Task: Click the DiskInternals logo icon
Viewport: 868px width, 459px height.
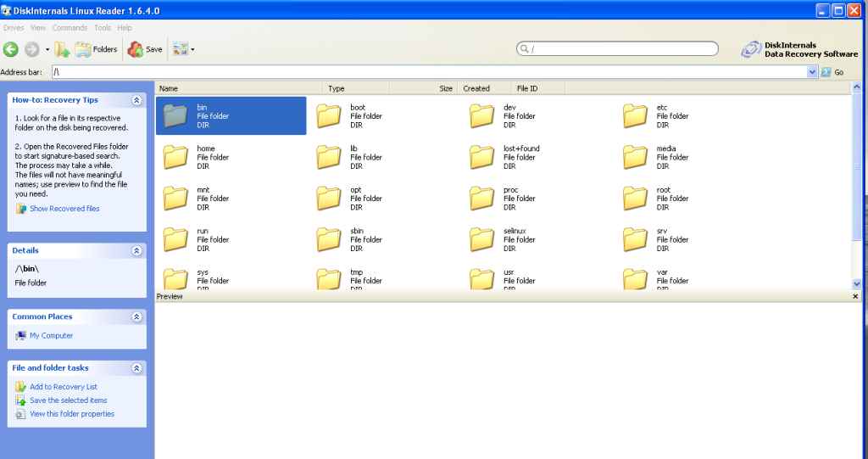Action: tap(751, 49)
